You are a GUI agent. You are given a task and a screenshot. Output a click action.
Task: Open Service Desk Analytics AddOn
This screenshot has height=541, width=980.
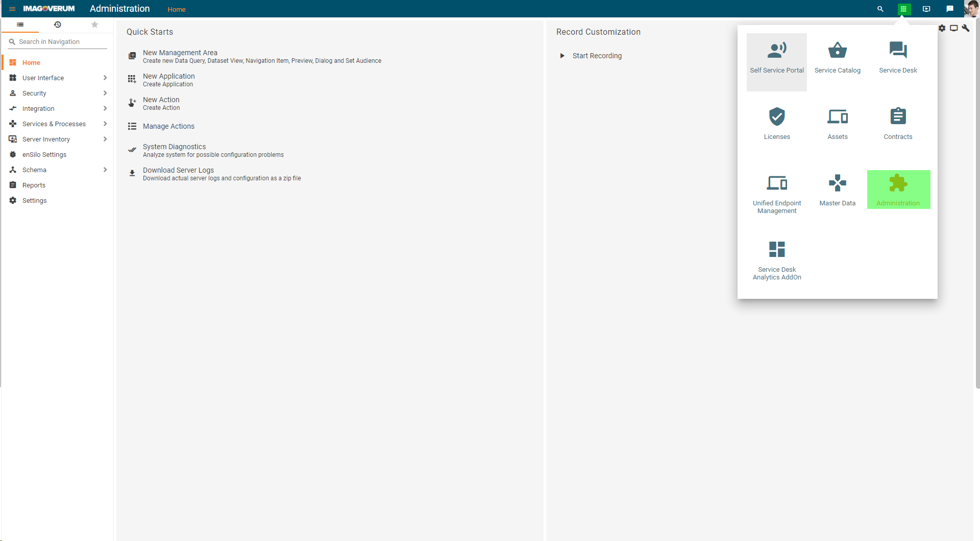coord(776,259)
